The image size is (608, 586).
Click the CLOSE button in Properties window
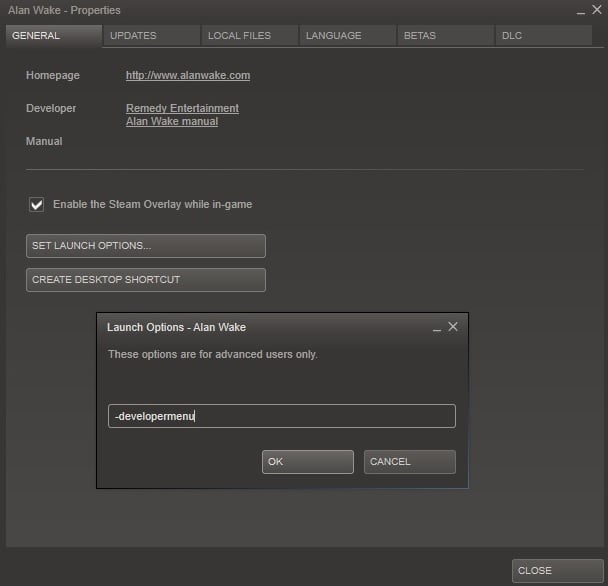pos(558,570)
